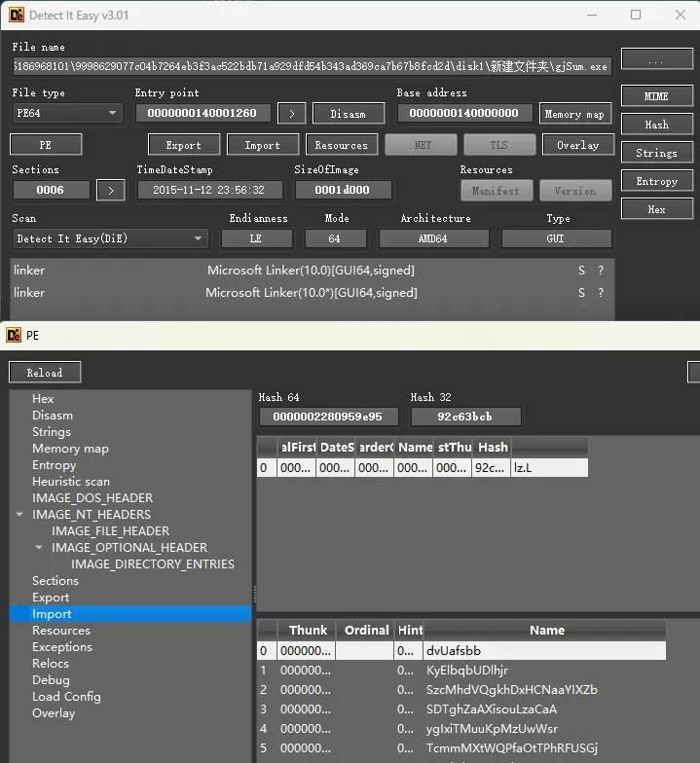Screen dimensions: 700x763
Task: Select Relocs in the PE tree
Action: [x=51, y=664]
